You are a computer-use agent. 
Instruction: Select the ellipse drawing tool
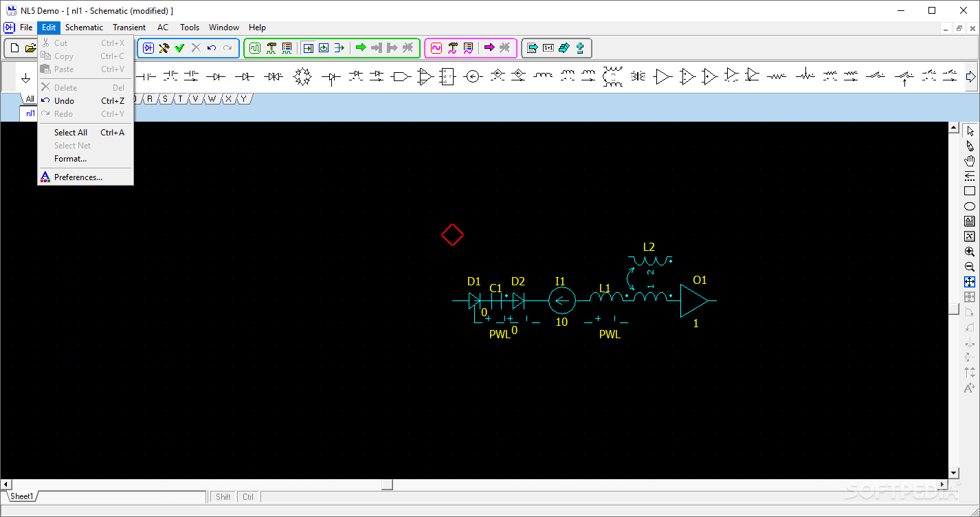point(970,206)
